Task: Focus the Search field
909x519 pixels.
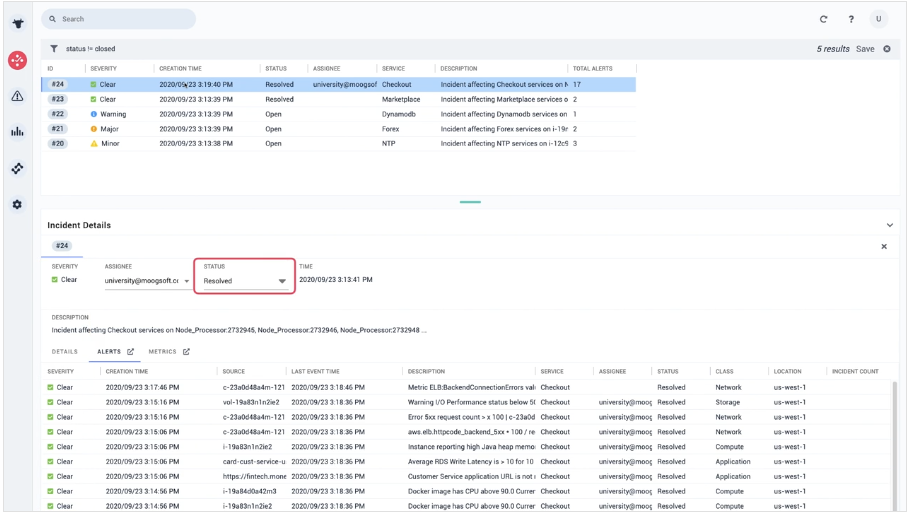Action: point(118,19)
